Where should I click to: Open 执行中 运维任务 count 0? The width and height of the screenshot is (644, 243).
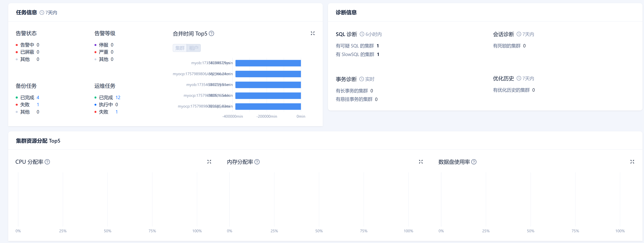coord(117,105)
